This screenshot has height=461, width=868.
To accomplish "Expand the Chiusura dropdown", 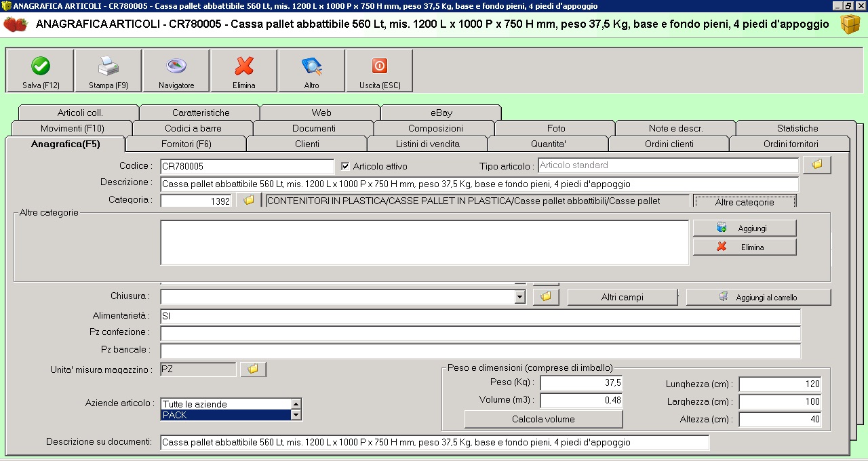I will (x=519, y=297).
